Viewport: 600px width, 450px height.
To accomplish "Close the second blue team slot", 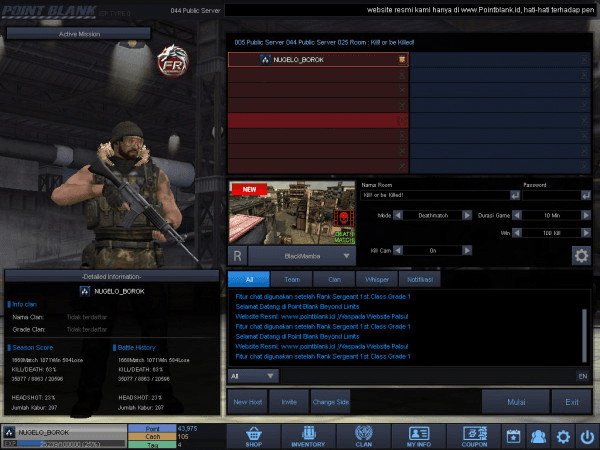I will tap(584, 75).
